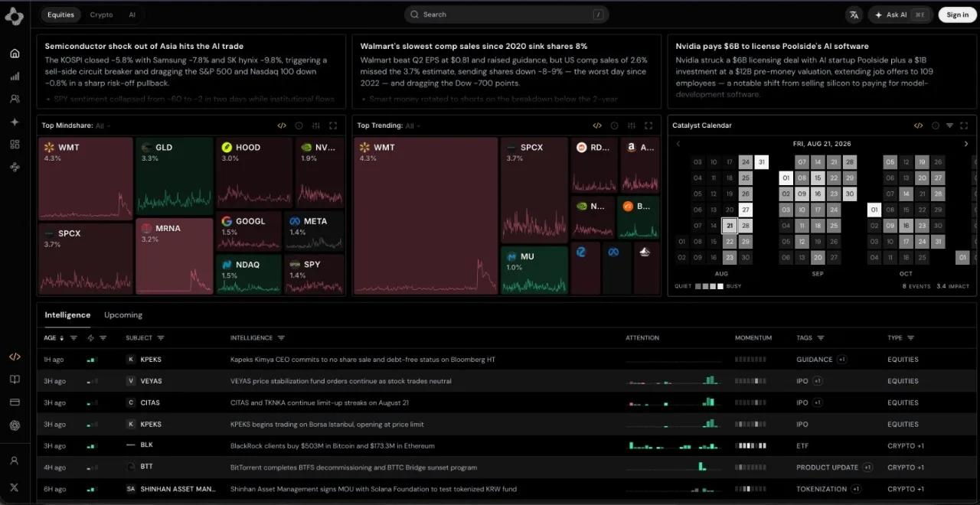Image resolution: width=980 pixels, height=505 pixels.
Task: Open the card billing icon in sidebar
Action: 15,402
